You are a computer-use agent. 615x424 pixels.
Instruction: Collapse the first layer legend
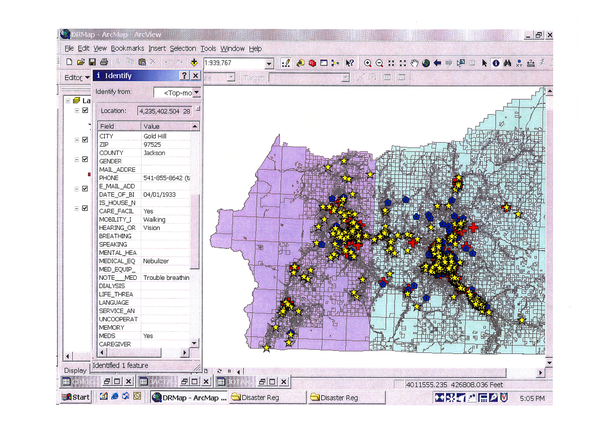[77, 111]
